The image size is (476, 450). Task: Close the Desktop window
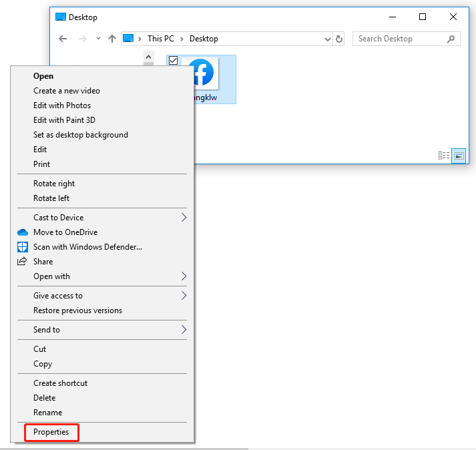coord(453,17)
